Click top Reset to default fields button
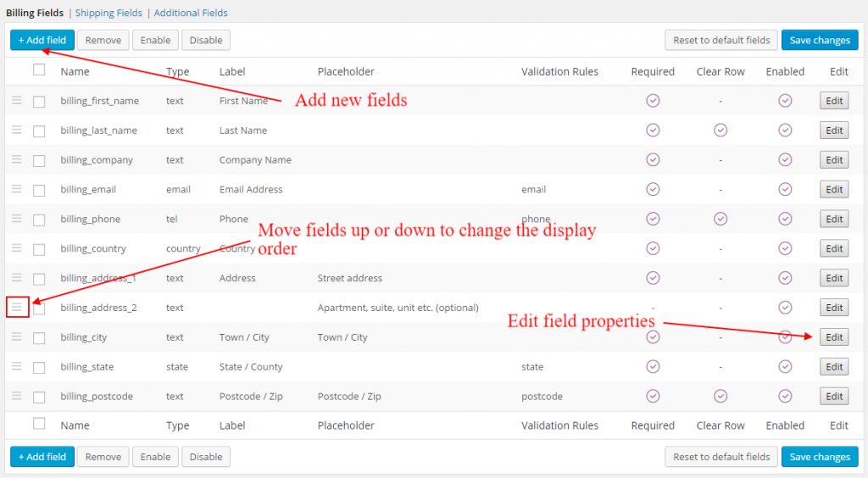 click(721, 40)
